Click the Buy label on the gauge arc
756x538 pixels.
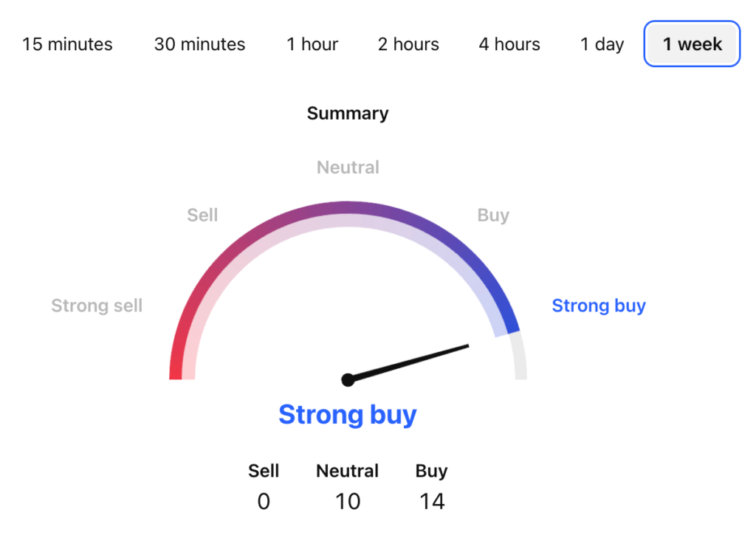pyautogui.click(x=493, y=215)
